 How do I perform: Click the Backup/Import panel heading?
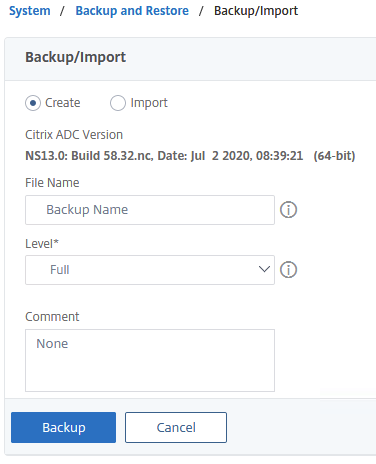[x=76, y=57]
